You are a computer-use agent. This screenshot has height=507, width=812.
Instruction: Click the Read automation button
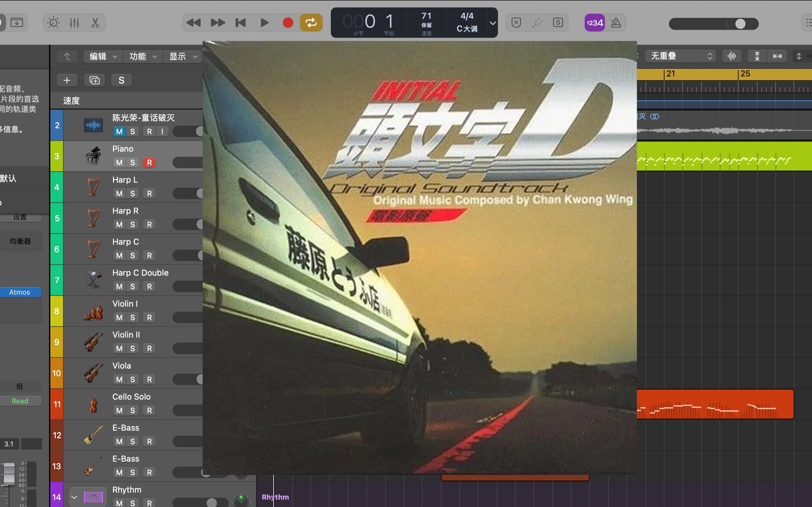tap(20, 401)
